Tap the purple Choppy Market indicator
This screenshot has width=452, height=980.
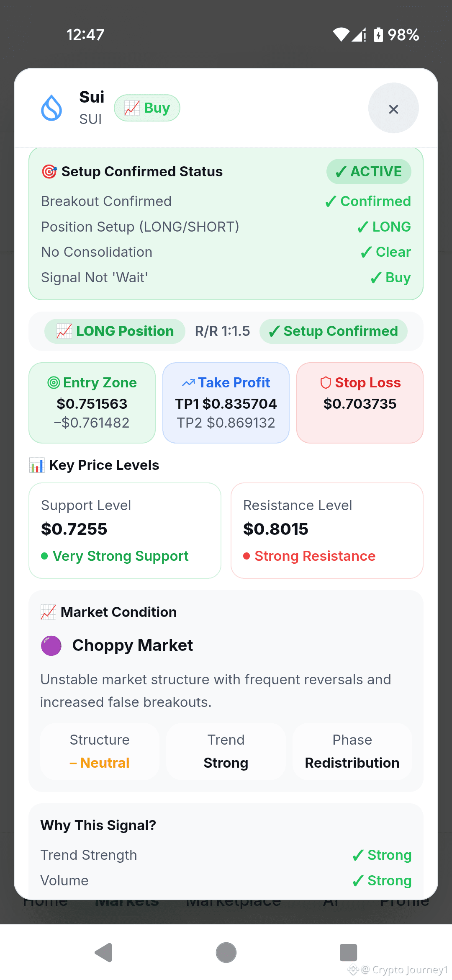(51, 645)
